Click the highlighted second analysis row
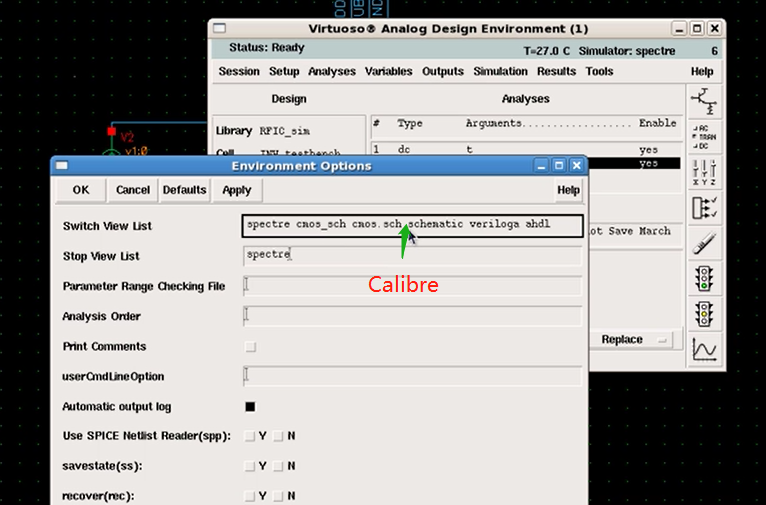Screen dimensions: 766x505 point(634,163)
